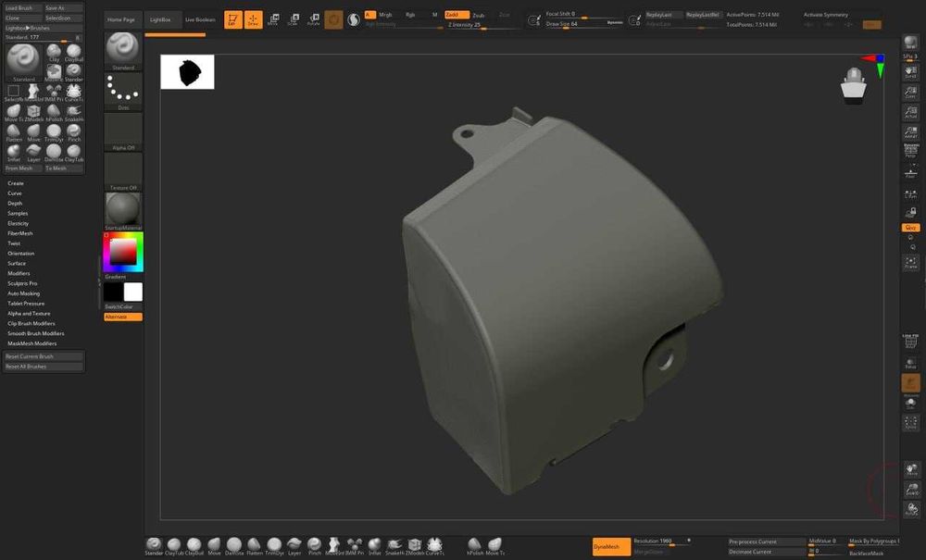This screenshot has height=560, width=926.
Task: Pick the hPolish brush on the bottom shelf
Action: [x=474, y=546]
